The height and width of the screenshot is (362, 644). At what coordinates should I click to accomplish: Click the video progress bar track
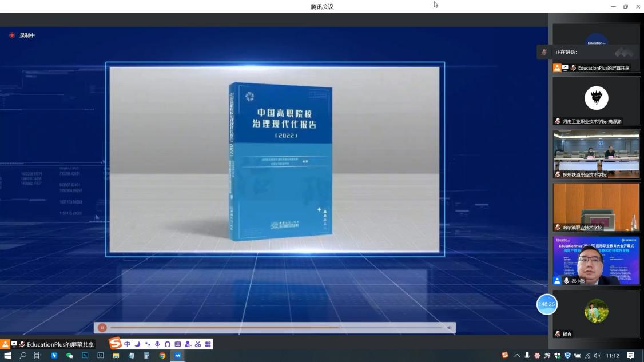275,328
